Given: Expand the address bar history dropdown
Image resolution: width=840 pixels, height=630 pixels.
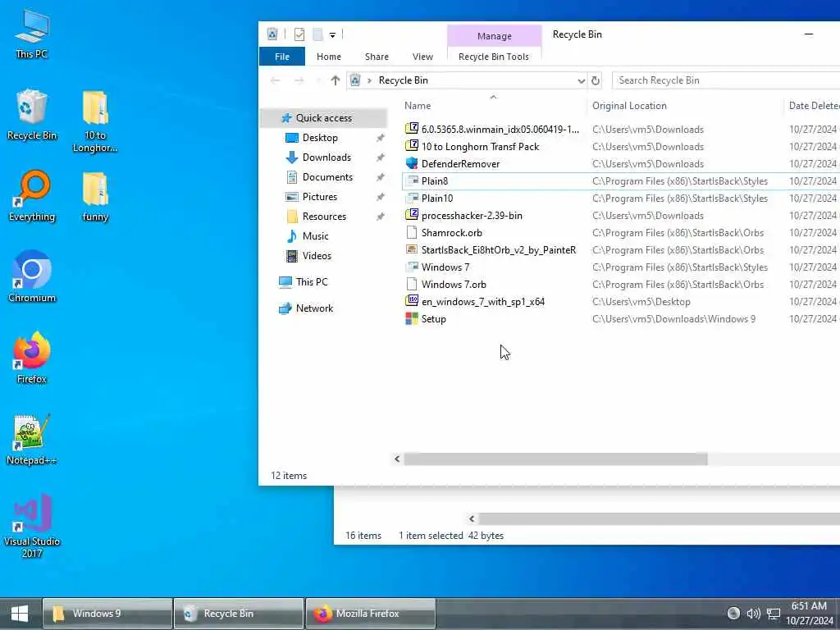Looking at the screenshot, I should pyautogui.click(x=581, y=81).
